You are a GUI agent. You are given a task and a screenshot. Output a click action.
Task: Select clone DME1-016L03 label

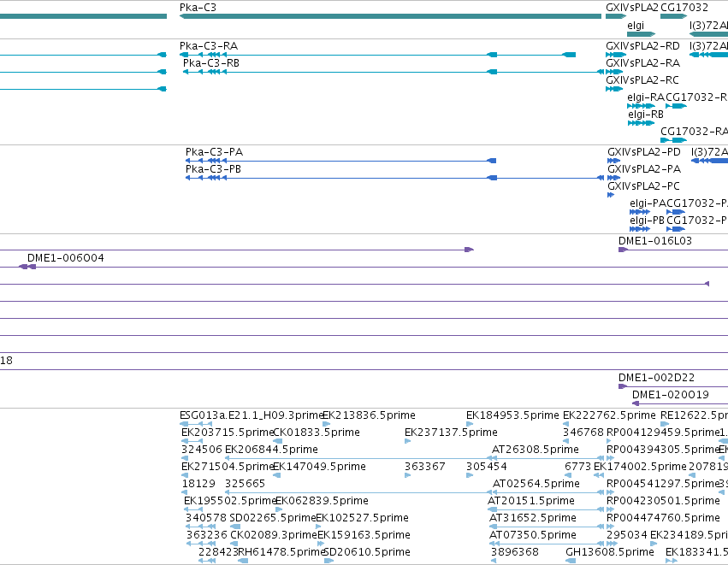[655, 241]
